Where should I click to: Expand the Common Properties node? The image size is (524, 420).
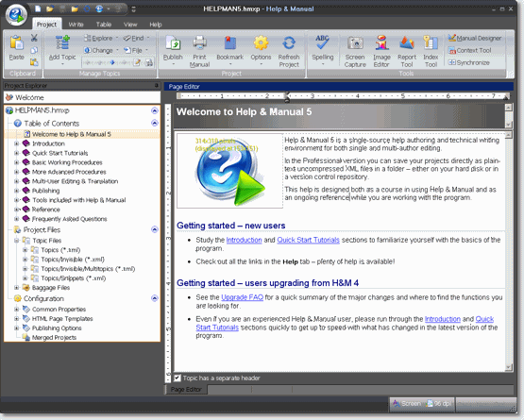point(16,310)
